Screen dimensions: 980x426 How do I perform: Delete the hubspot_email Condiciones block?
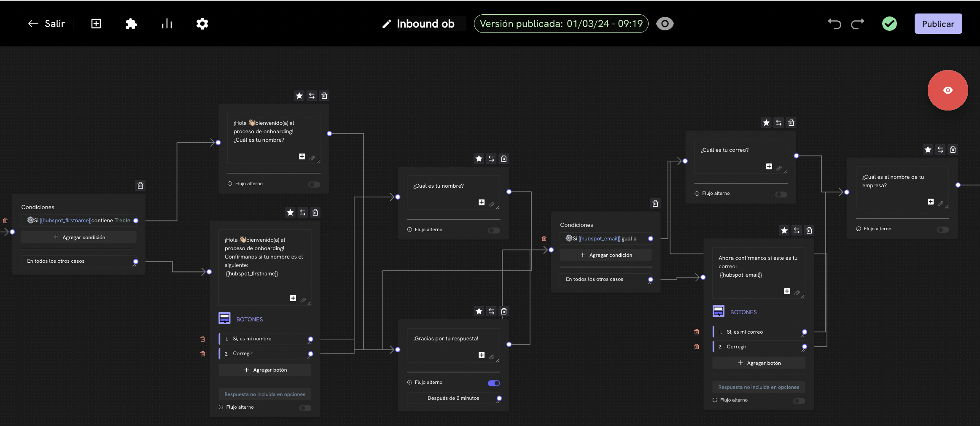(x=655, y=204)
